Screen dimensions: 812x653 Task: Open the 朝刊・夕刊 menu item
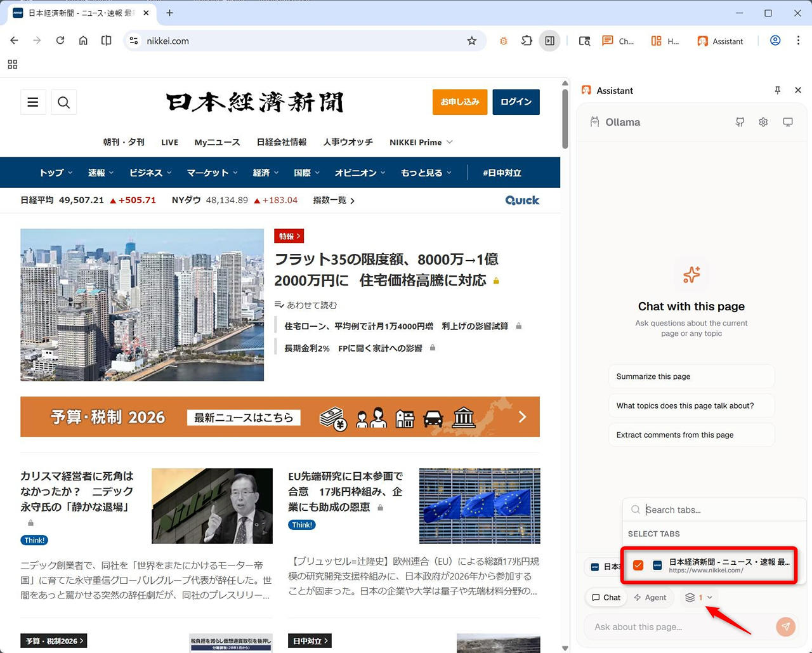click(124, 142)
